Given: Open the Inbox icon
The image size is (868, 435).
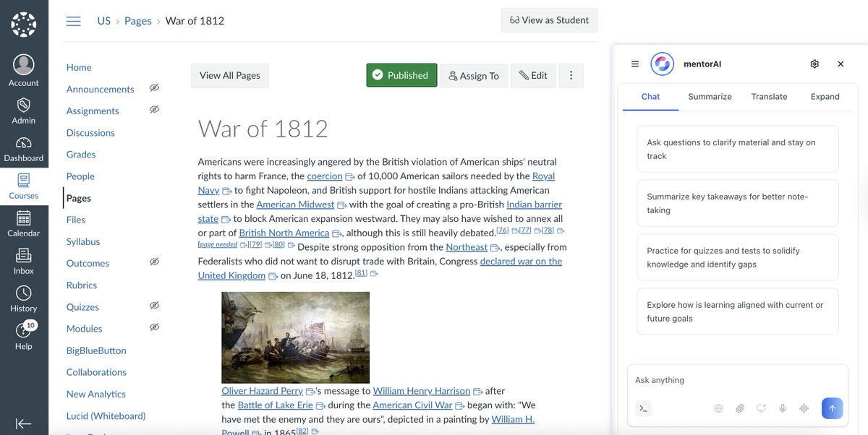Looking at the screenshot, I should 24,255.
